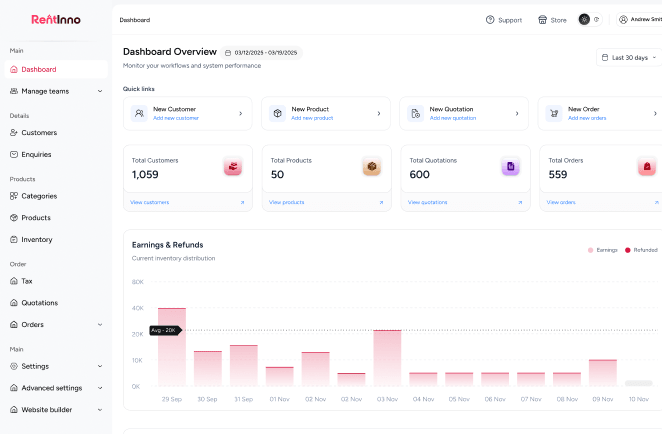Click the New Product chevron arrow
The height and width of the screenshot is (434, 662).
pos(379,114)
